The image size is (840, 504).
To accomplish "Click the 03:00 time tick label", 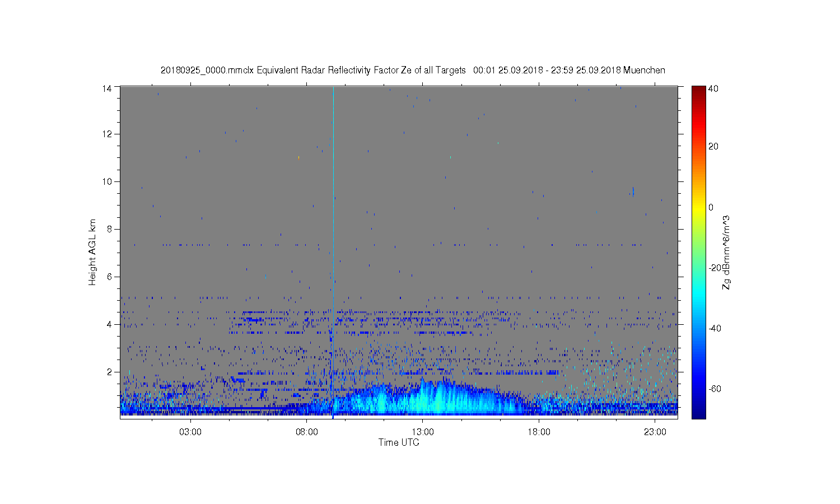I will coord(190,432).
